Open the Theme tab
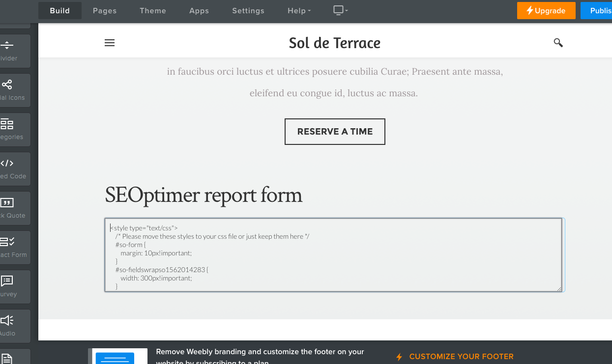Viewport: 612px width, 364px height. 153,11
